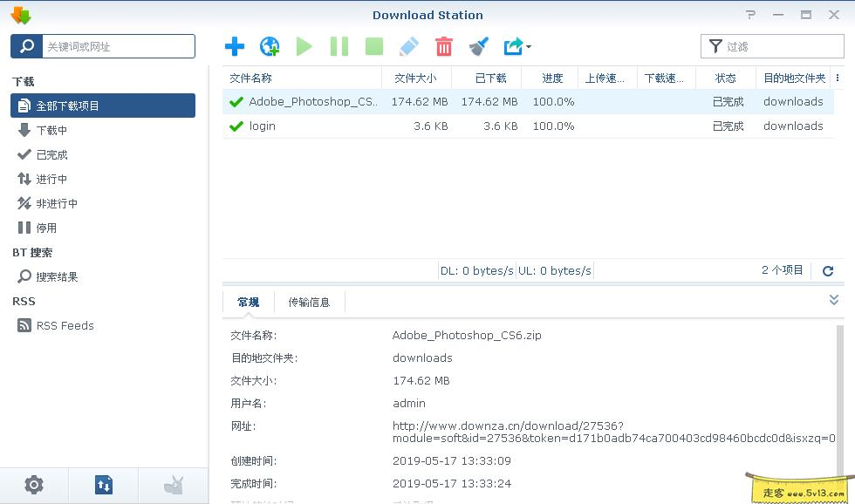Delete the selected download
Image resolution: width=855 pixels, height=504 pixels.
(x=444, y=46)
